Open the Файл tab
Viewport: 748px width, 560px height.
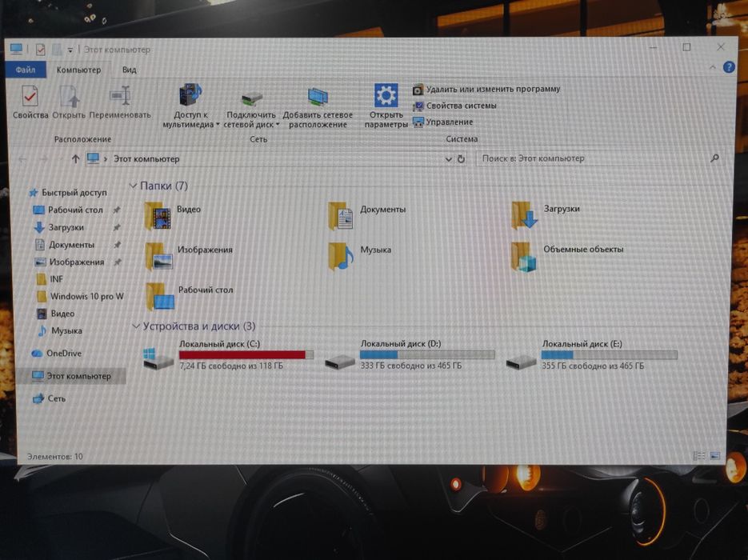point(26,70)
